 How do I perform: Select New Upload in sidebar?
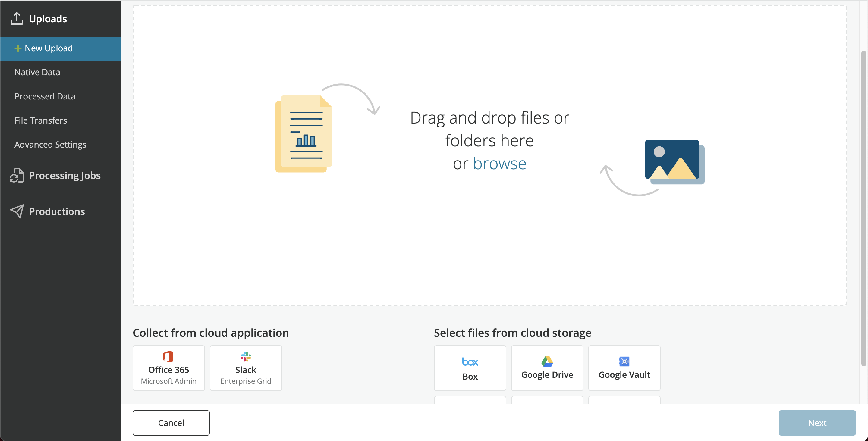click(60, 48)
